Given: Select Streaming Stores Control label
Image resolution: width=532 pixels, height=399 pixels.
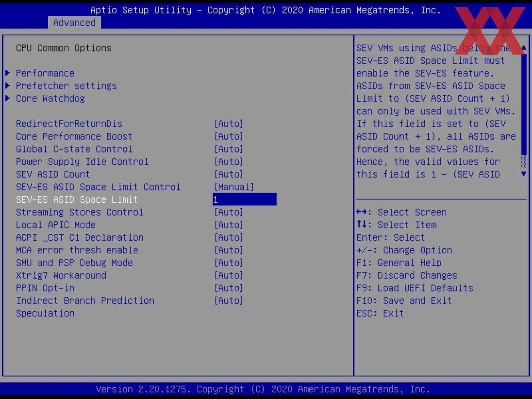Looking at the screenshot, I should (79, 212).
